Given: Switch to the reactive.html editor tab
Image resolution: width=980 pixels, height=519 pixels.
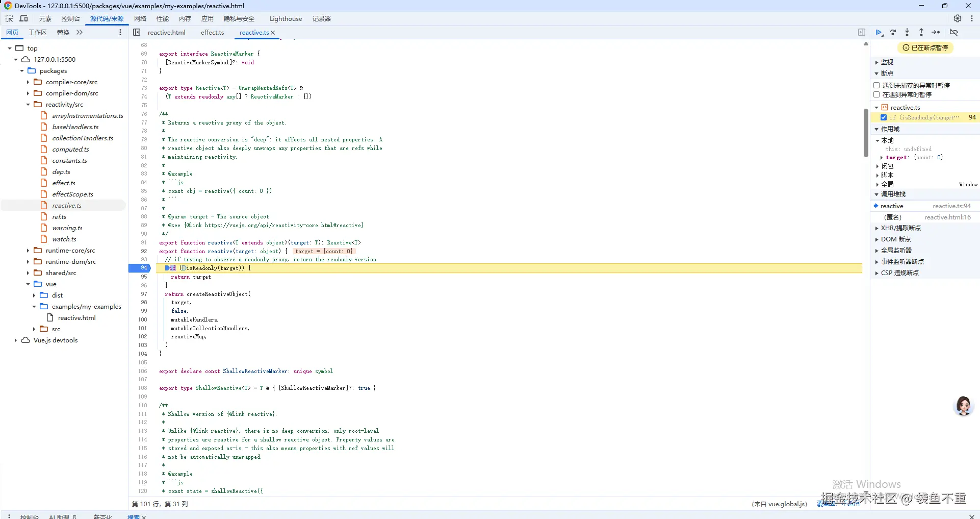Looking at the screenshot, I should click(x=167, y=33).
